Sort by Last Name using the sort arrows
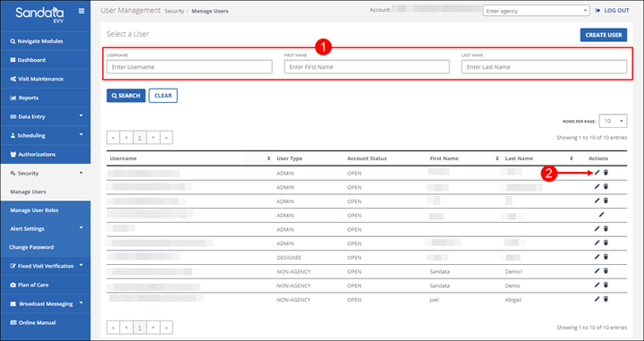 coord(572,158)
